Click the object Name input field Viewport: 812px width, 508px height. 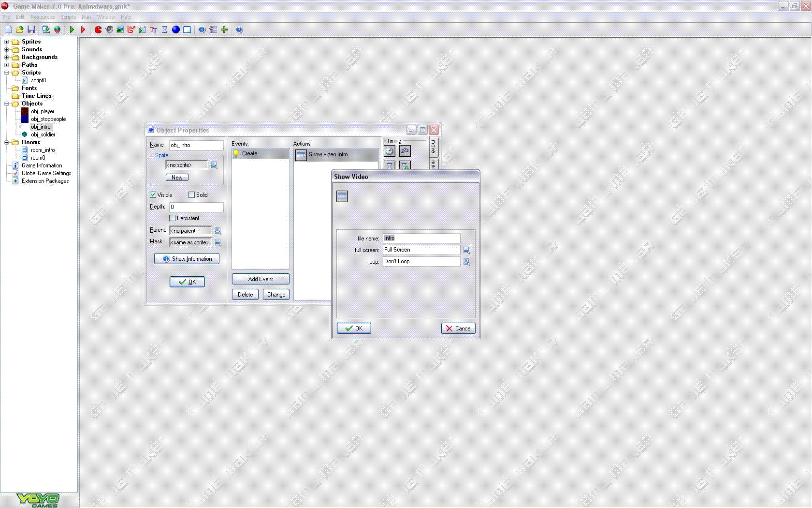click(196, 145)
